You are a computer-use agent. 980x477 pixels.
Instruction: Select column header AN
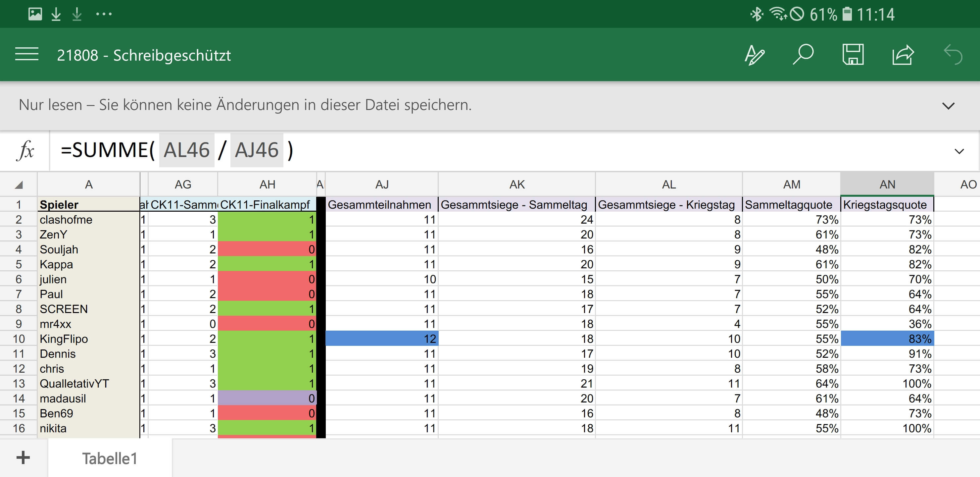(887, 185)
